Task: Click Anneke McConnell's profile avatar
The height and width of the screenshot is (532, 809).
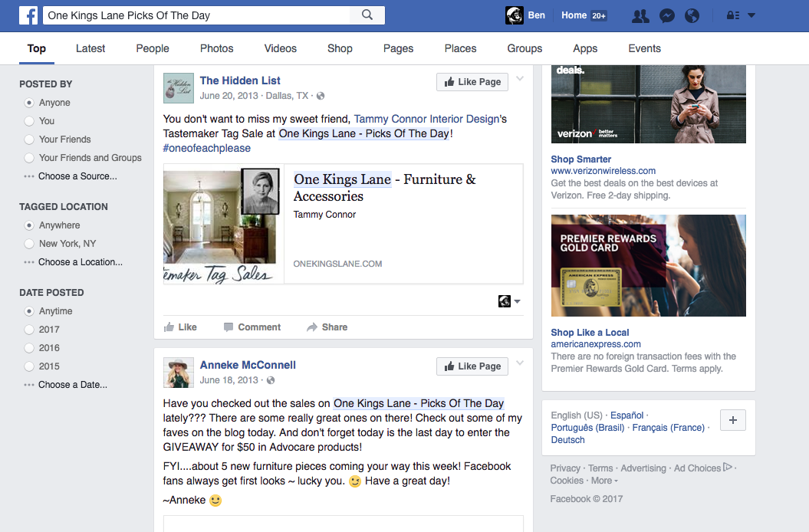Action: pos(179,373)
